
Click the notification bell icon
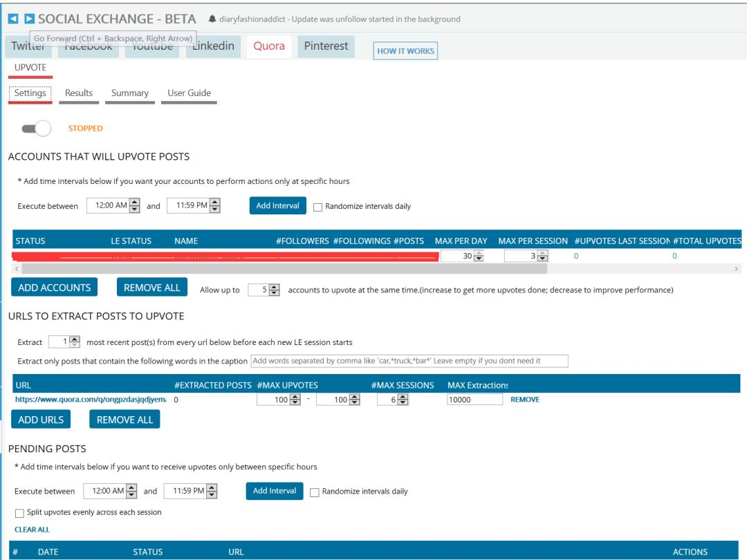click(212, 19)
